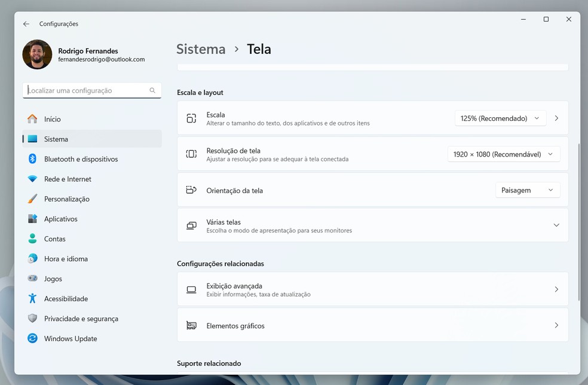
Task: Open the Resolução de tela dropdown
Action: tap(503, 154)
